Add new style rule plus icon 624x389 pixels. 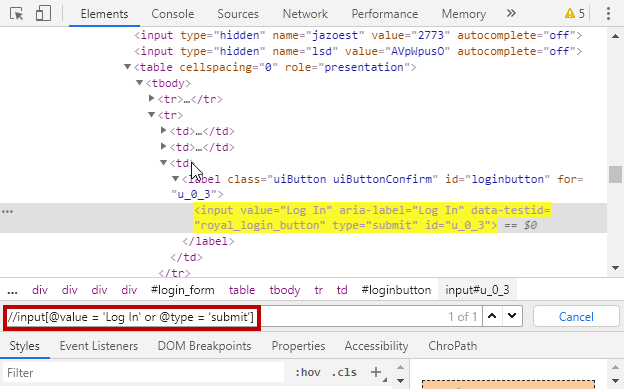pos(376,372)
